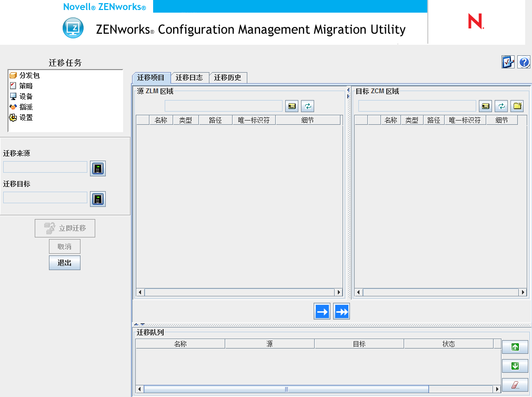The image size is (532, 397).
Task: Move queue item down with green arrow
Action: tap(515, 366)
